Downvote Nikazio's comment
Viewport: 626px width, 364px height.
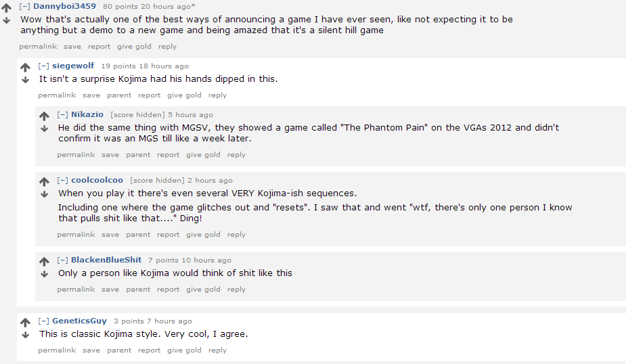click(45, 129)
